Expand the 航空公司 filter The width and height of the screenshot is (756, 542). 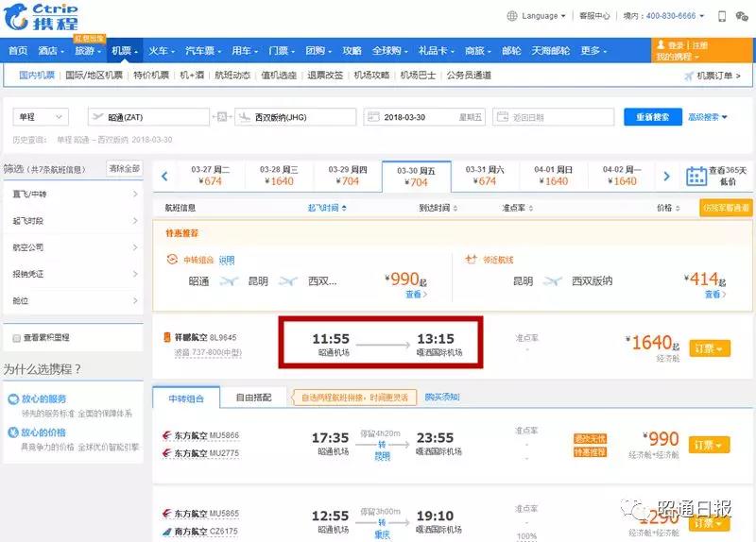click(x=74, y=247)
